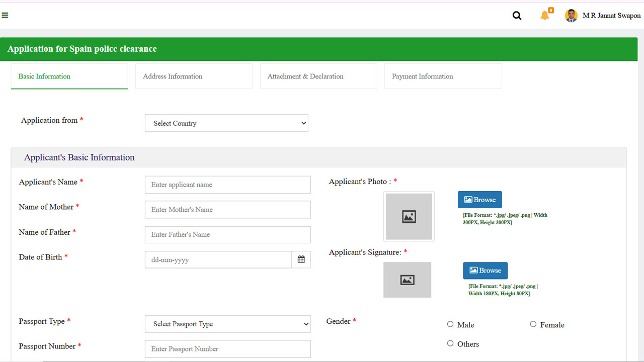This screenshot has height=362, width=644.
Task: Click the search magnifier icon
Action: (517, 16)
